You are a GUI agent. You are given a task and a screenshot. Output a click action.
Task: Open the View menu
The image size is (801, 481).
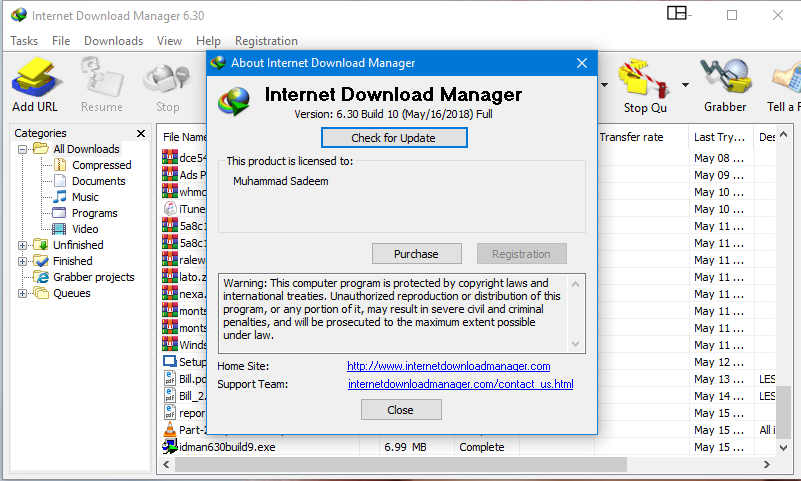(x=169, y=41)
